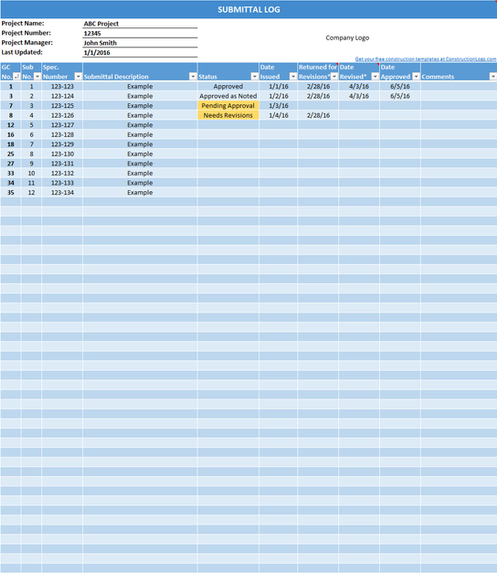Image resolution: width=497 pixels, height=573 pixels.
Task: Open the Spec. Number filter dropdown
Action: [x=78, y=76]
